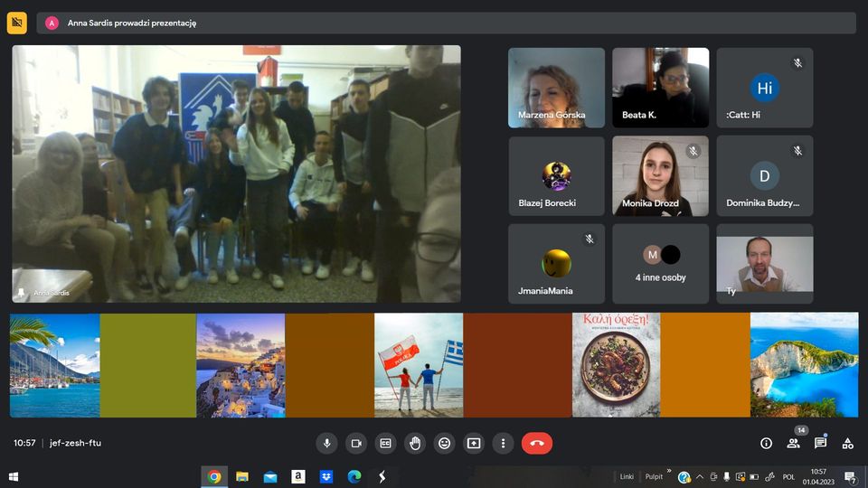868x488 pixels.
Task: Select Monika Drozd's video tile
Action: point(660,175)
